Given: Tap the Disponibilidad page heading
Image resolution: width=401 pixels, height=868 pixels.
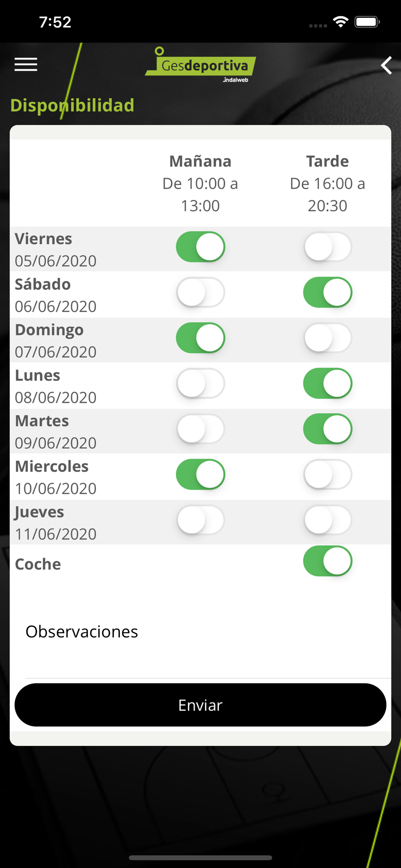Looking at the screenshot, I should pyautogui.click(x=72, y=105).
